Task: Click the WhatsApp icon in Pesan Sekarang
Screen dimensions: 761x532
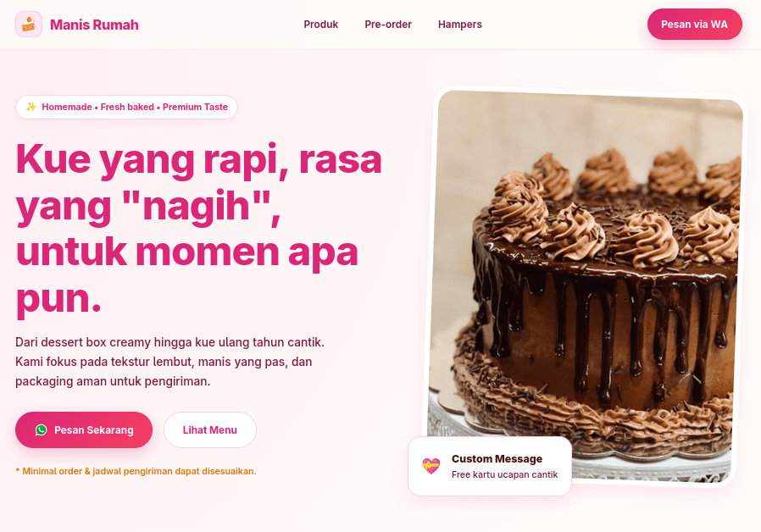Action: pyautogui.click(x=42, y=430)
